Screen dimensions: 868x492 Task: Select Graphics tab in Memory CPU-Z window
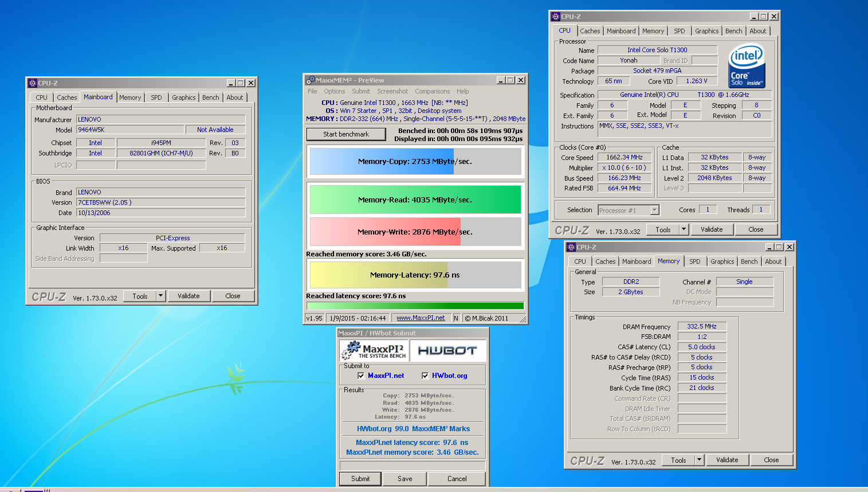tap(722, 261)
